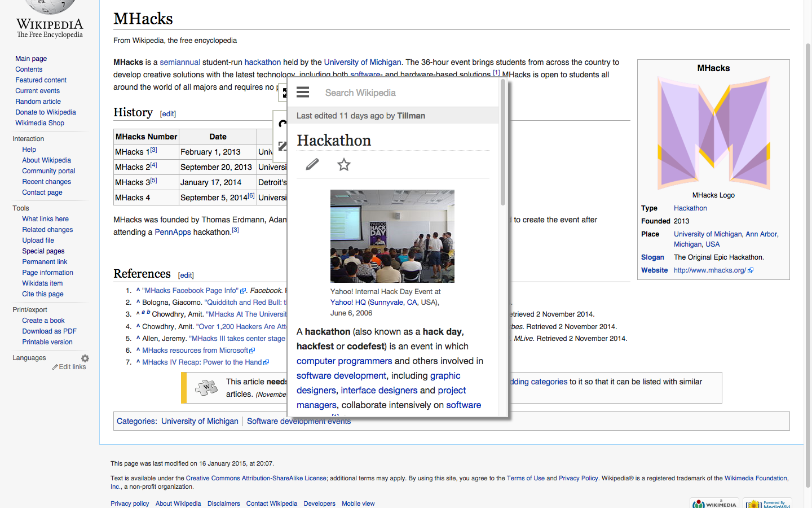The height and width of the screenshot is (508, 812).
Task: Open the Categories link
Action: pyautogui.click(x=136, y=421)
